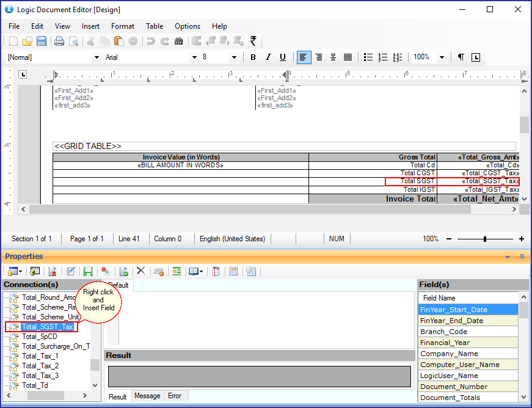The image size is (532, 408).
Task: Click the database grid icon in Properties toolbar
Action: pyautogui.click(x=35, y=271)
